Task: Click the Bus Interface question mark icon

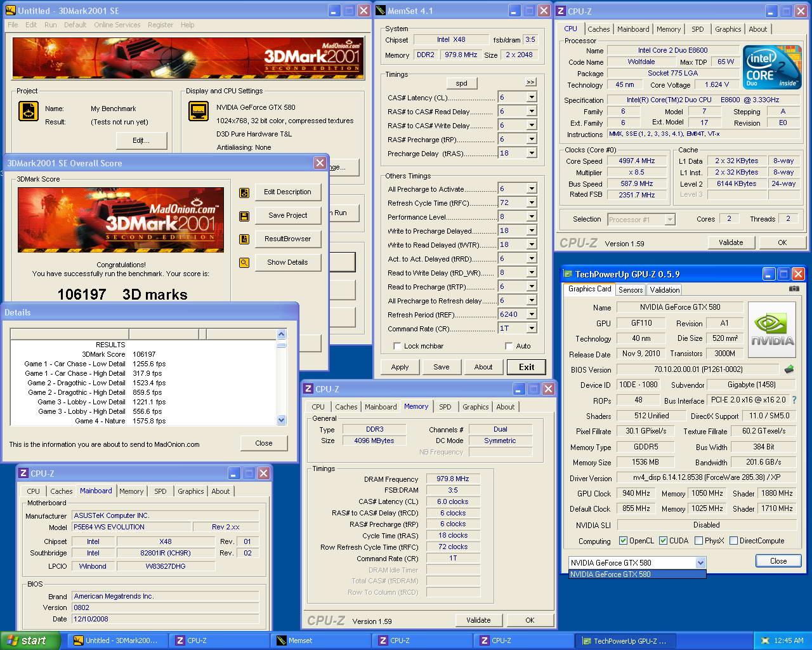Action: point(794,400)
